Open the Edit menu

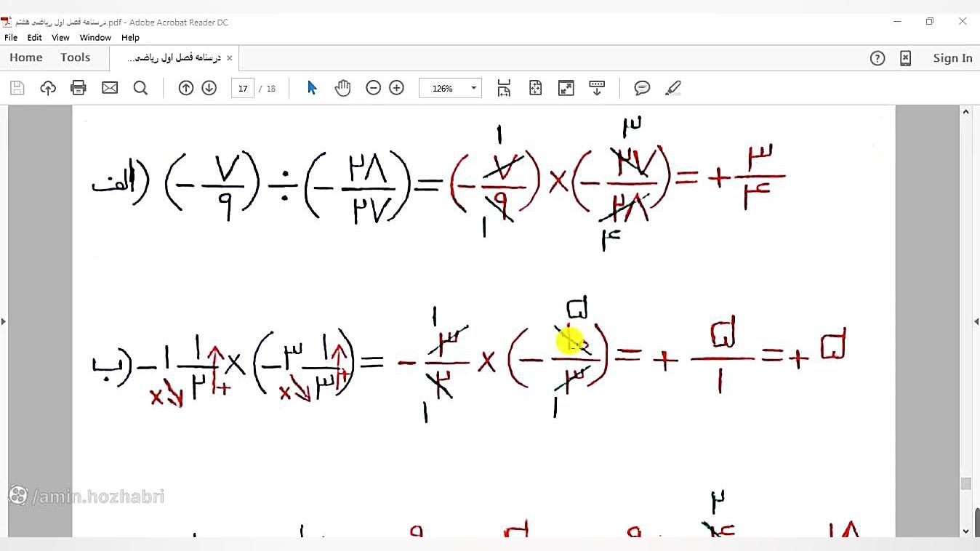[35, 38]
